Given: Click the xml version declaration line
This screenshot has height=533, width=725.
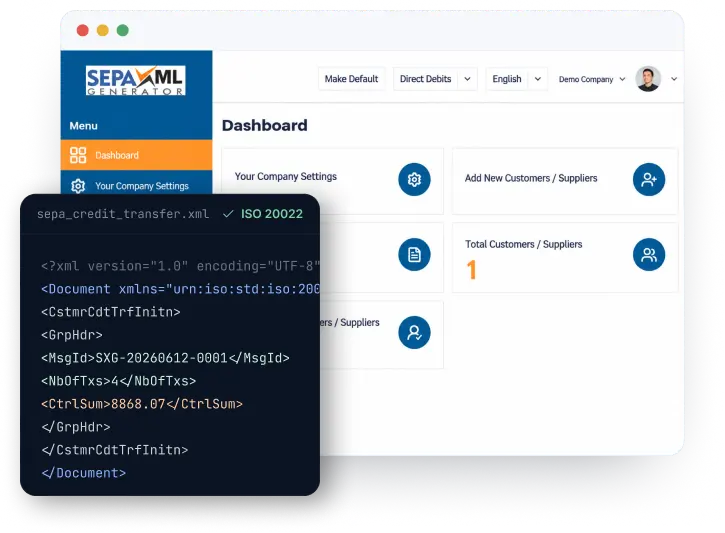Looking at the screenshot, I should [x=180, y=266].
